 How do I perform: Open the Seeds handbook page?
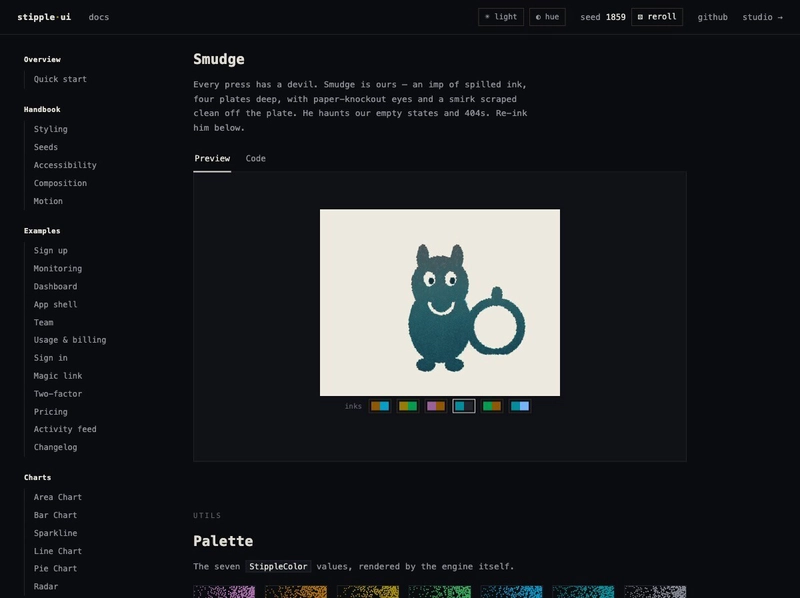click(45, 147)
